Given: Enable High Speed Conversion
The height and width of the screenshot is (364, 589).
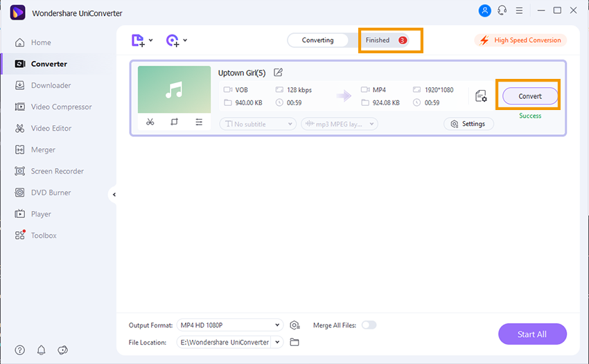Looking at the screenshot, I should pyautogui.click(x=520, y=40).
